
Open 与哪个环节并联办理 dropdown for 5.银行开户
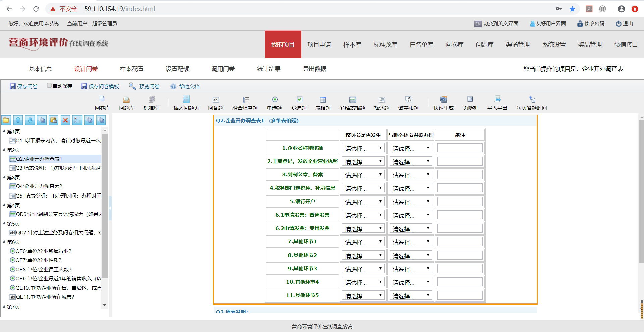[411, 202]
